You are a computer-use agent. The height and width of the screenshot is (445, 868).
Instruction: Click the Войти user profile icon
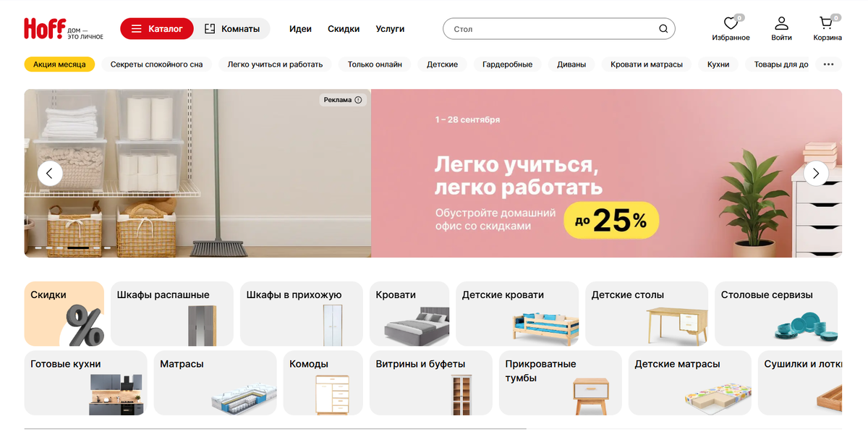tap(781, 24)
